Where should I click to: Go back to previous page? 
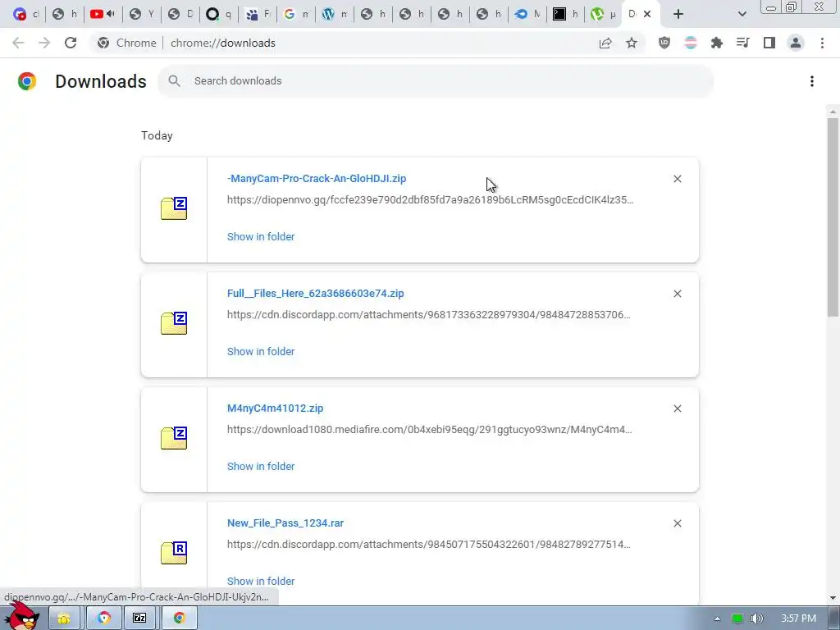[x=18, y=43]
